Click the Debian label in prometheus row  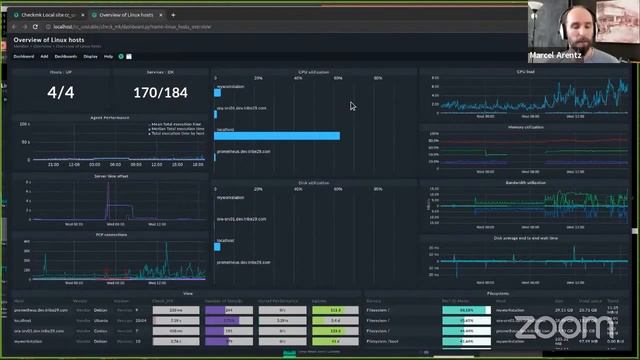[101, 310]
